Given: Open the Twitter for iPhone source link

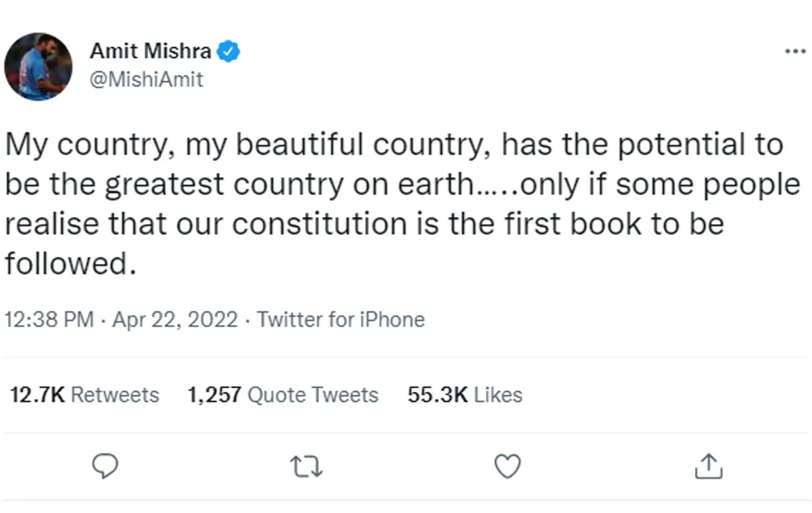Looking at the screenshot, I should coord(341,319).
